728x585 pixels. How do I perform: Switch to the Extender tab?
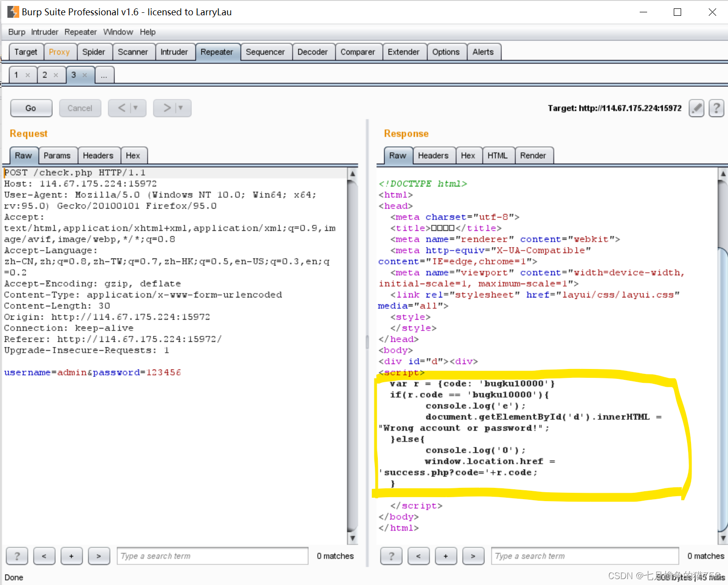[x=403, y=52]
